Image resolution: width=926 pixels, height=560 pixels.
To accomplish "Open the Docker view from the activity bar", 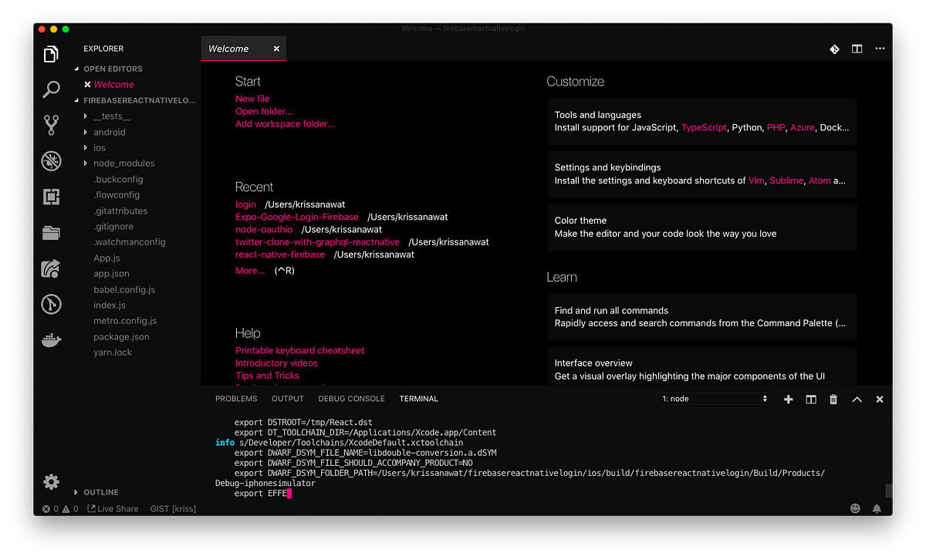I will 50,339.
